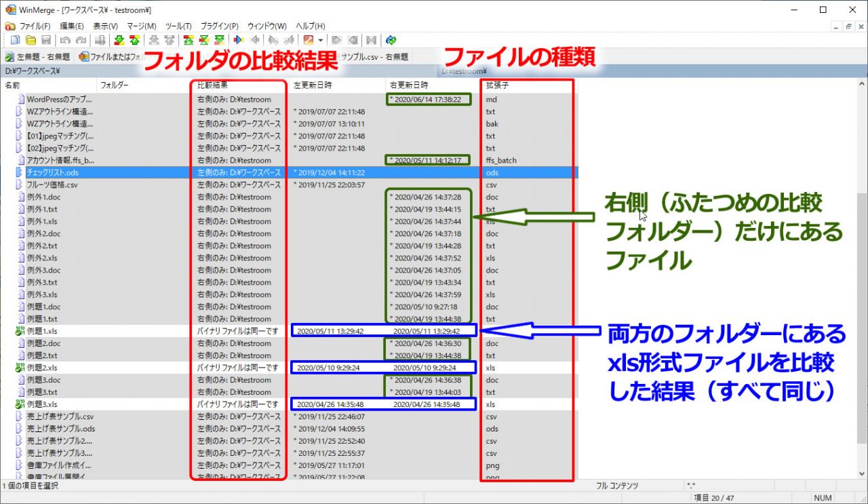Click the left path header D:¥ワークスペース¥
868x504 pixels.
click(217, 71)
